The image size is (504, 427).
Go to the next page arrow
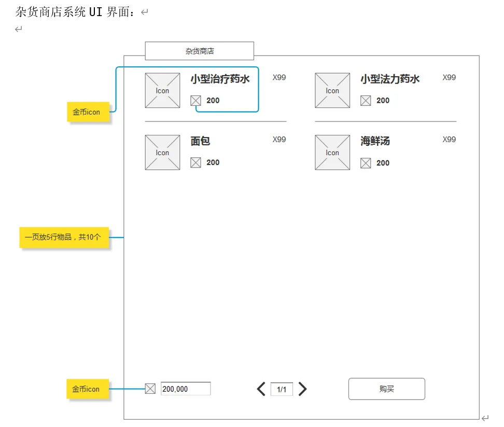(303, 389)
